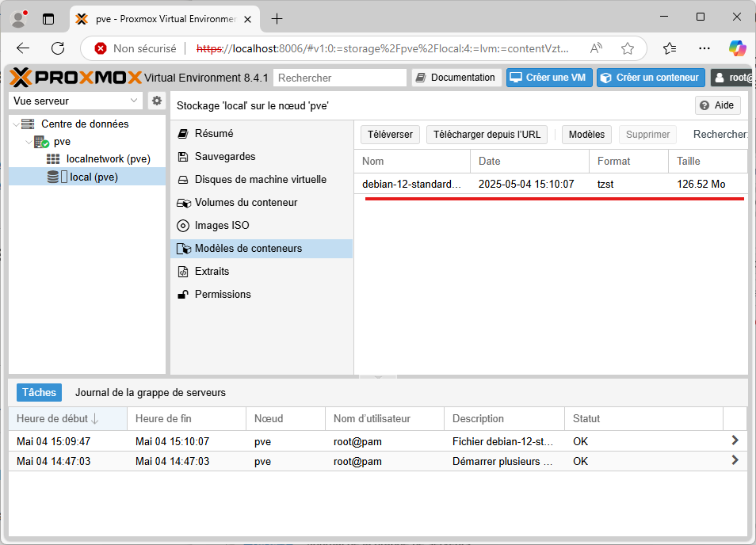756x545 pixels.
Task: Open the Copilot sidebar icon
Action: point(738,48)
